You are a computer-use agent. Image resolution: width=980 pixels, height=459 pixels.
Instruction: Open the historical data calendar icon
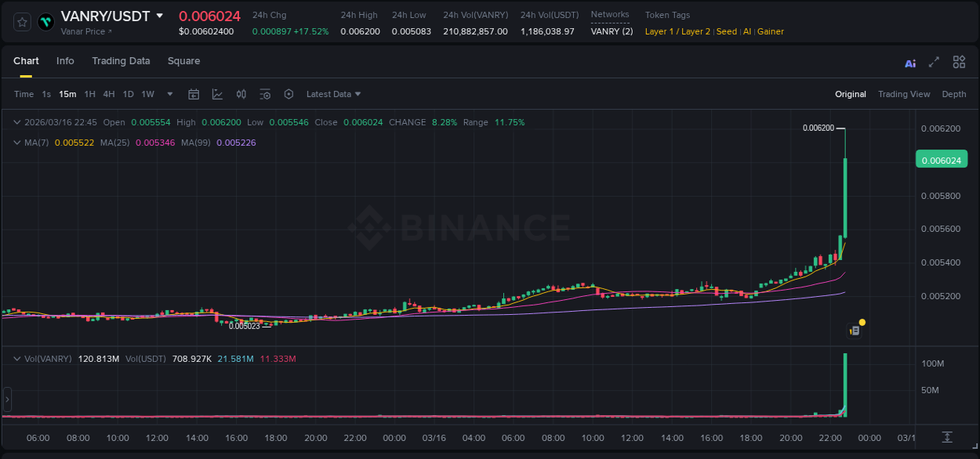tap(194, 93)
